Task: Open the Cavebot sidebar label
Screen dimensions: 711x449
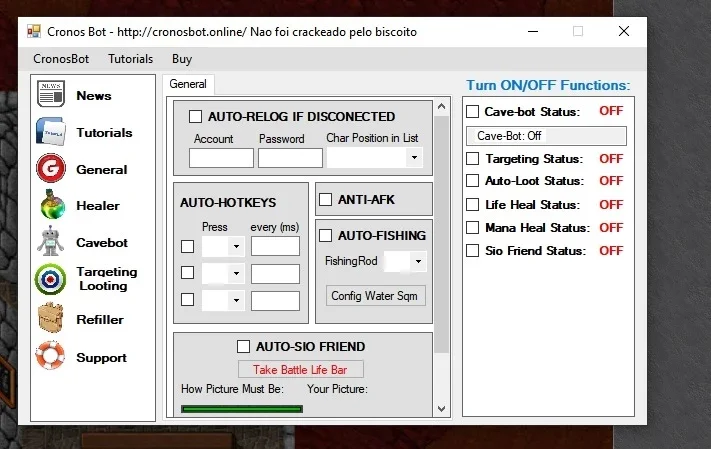Action: point(102,243)
